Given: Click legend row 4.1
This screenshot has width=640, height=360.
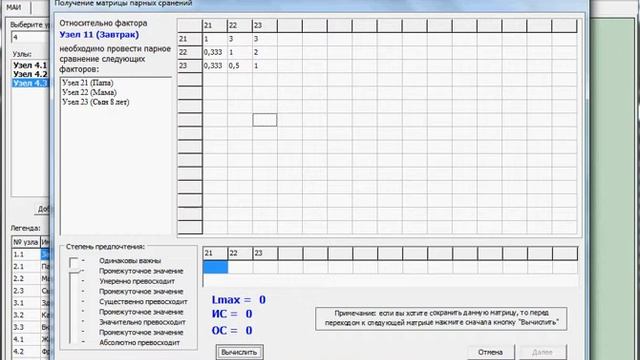Looking at the screenshot, I should tap(30, 339).
